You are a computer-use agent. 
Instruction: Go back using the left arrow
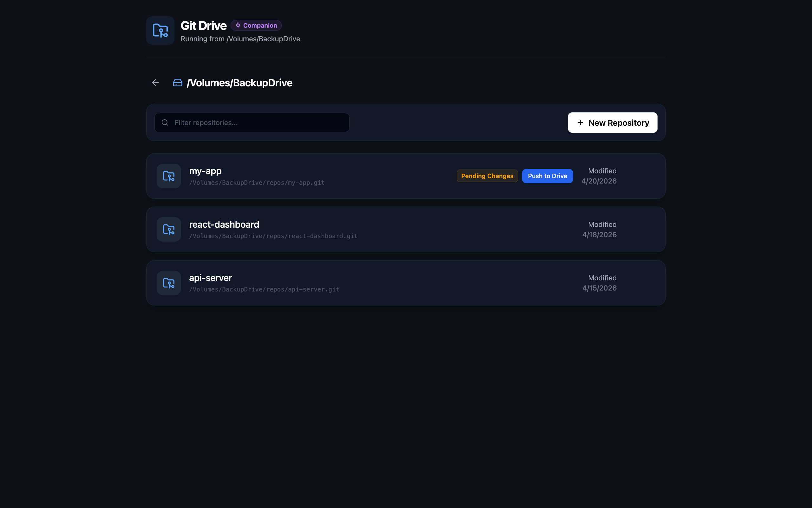(155, 83)
